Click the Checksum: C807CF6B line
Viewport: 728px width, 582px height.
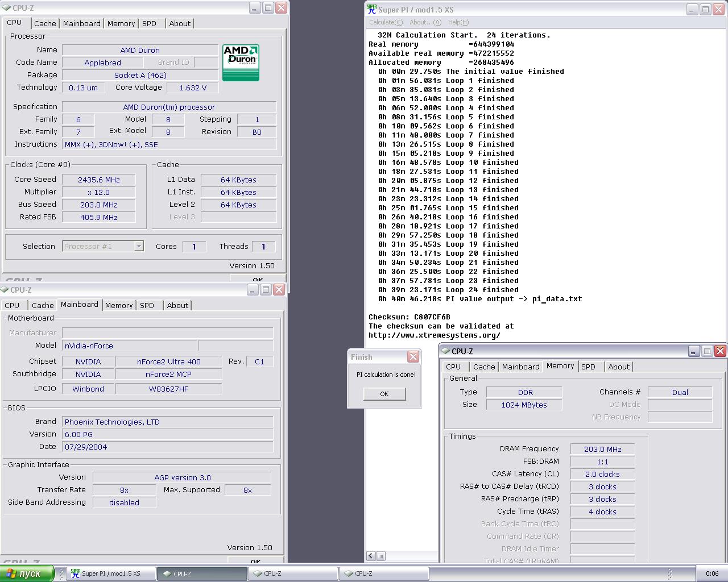coord(409,317)
